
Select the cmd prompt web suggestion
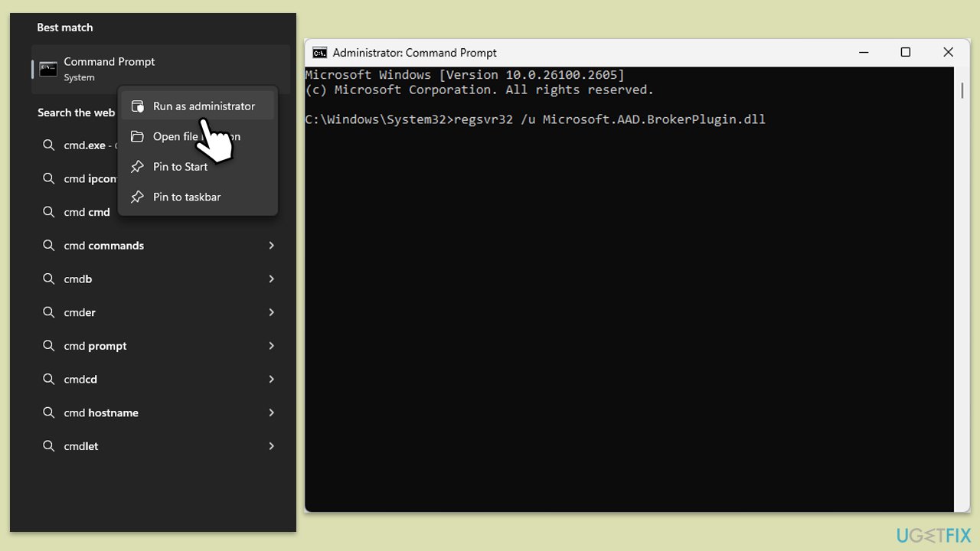(161, 346)
